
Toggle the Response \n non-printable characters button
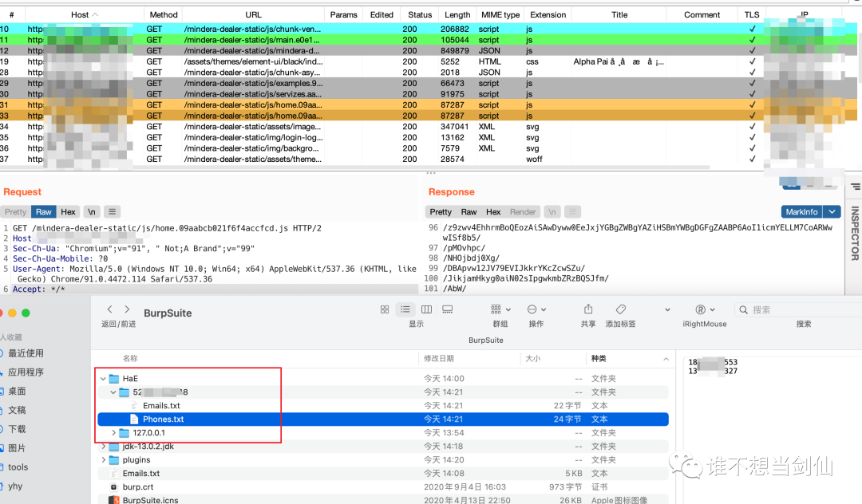pos(552,212)
